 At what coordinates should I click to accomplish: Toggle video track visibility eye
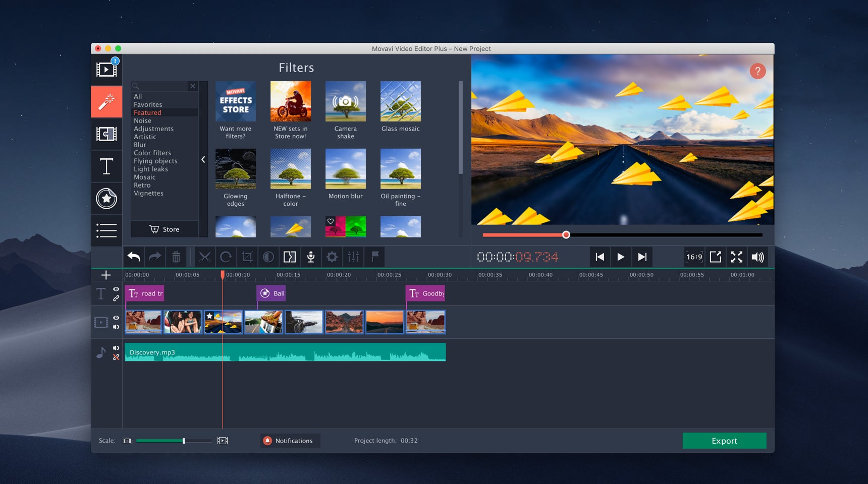pos(116,318)
